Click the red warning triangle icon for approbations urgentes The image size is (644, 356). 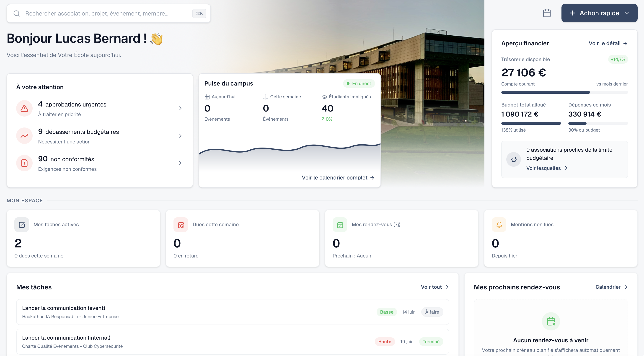tap(24, 108)
